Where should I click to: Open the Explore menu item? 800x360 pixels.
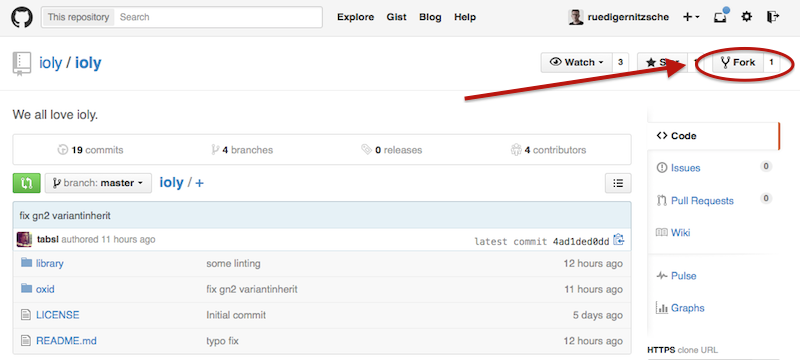click(356, 17)
